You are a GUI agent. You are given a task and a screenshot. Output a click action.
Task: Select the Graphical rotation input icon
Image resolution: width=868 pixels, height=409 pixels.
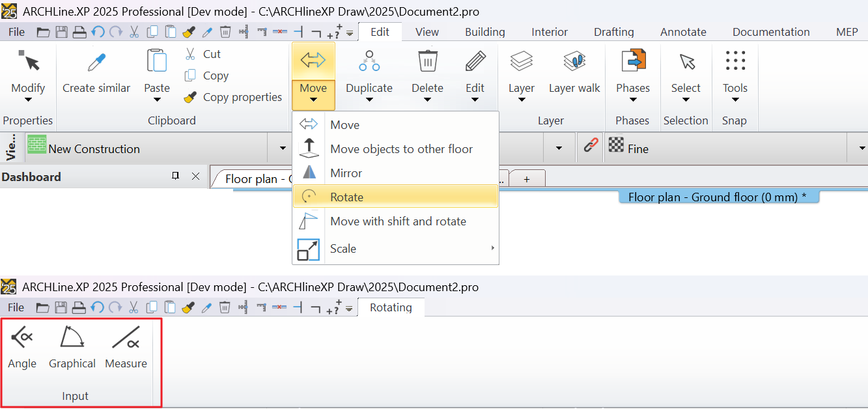pyautogui.click(x=72, y=337)
